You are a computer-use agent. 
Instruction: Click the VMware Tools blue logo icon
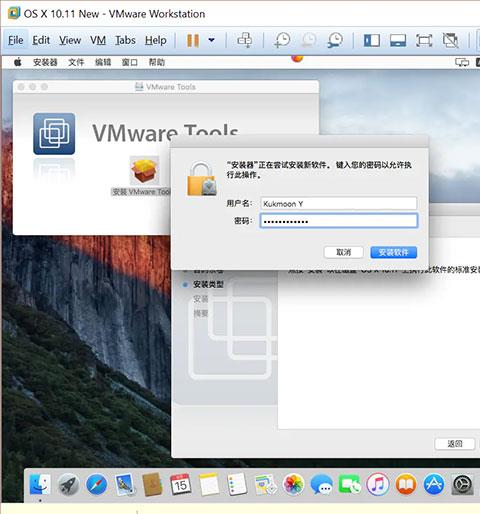pyautogui.click(x=54, y=134)
